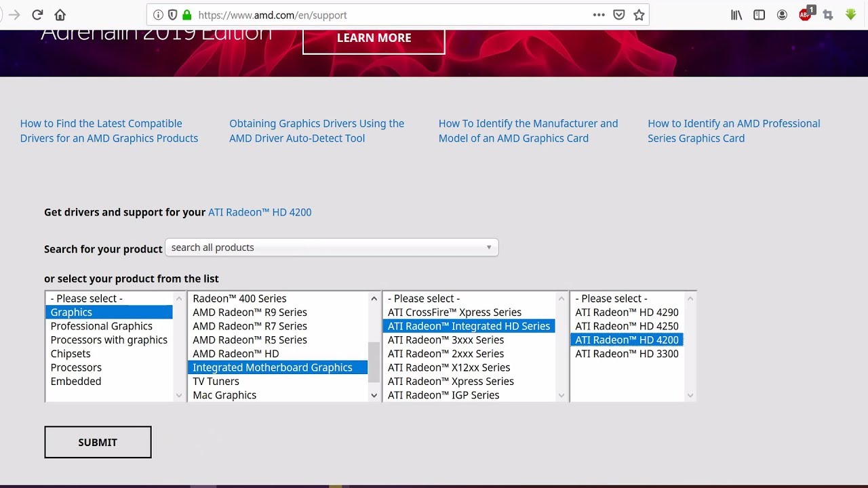Select 'ATI Radeon 2xxx Series'
This screenshot has height=488, width=868.
pos(469,354)
